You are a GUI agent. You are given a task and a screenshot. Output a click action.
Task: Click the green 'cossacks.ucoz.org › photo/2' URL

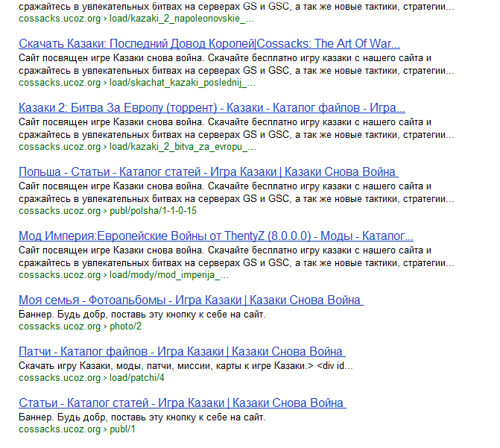[x=80, y=326]
